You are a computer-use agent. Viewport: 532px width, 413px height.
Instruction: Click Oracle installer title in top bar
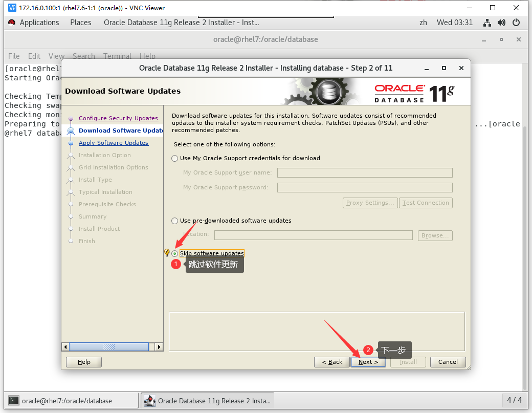click(182, 23)
